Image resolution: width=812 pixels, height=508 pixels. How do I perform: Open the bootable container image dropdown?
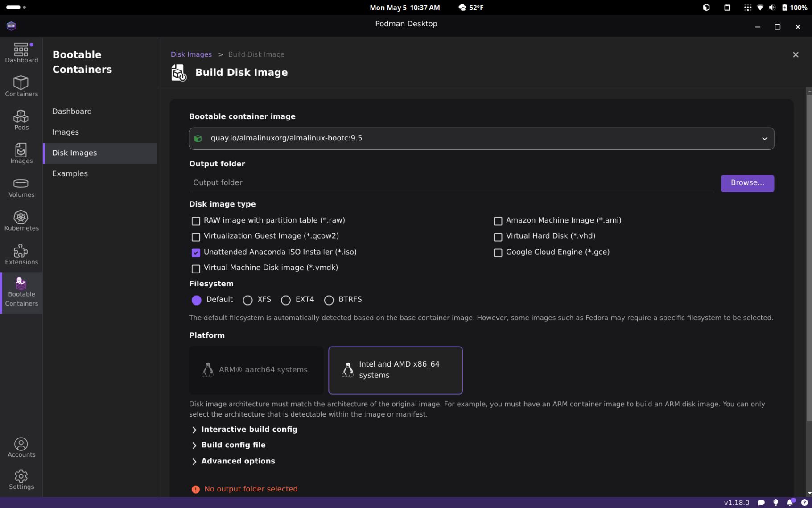482,139
